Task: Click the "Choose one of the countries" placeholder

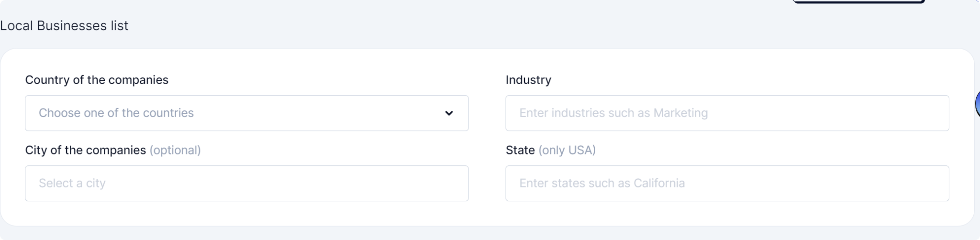Action: 116,113
